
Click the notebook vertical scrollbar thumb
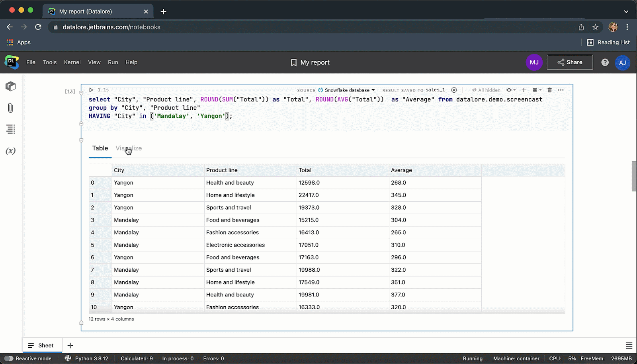(634, 176)
